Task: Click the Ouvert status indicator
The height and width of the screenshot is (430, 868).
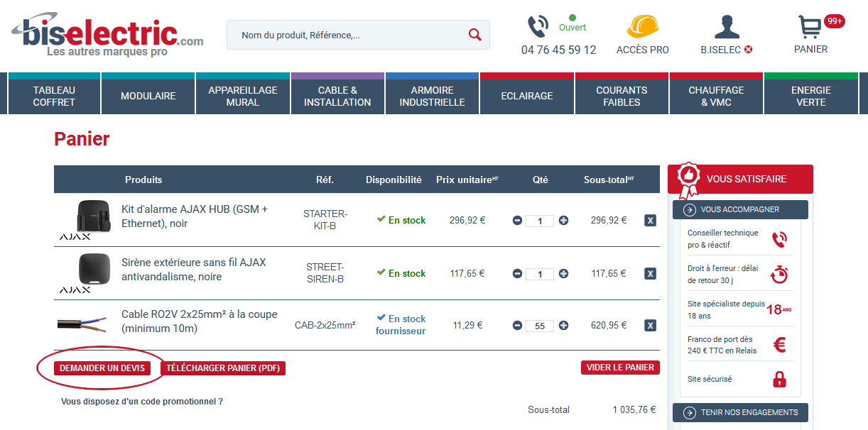Action: [x=573, y=23]
